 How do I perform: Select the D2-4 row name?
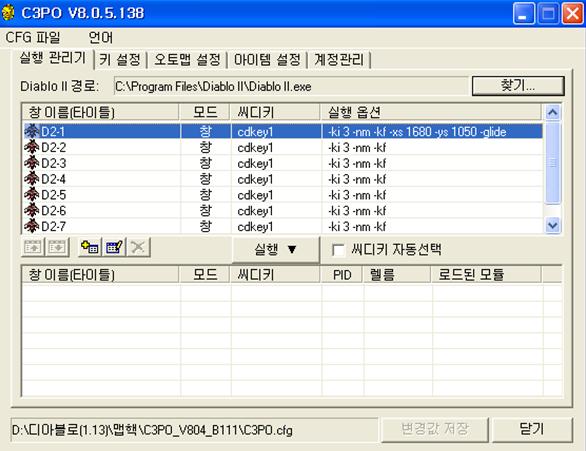54,179
